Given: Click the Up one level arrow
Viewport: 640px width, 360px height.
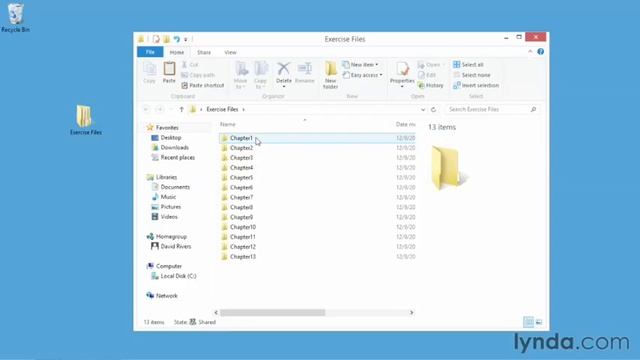Looking at the screenshot, I should 182,109.
